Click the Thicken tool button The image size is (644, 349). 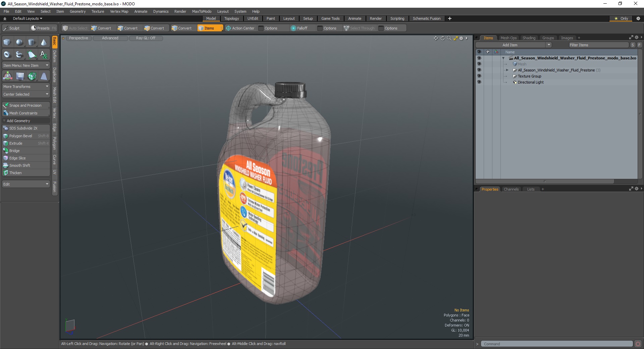26,173
